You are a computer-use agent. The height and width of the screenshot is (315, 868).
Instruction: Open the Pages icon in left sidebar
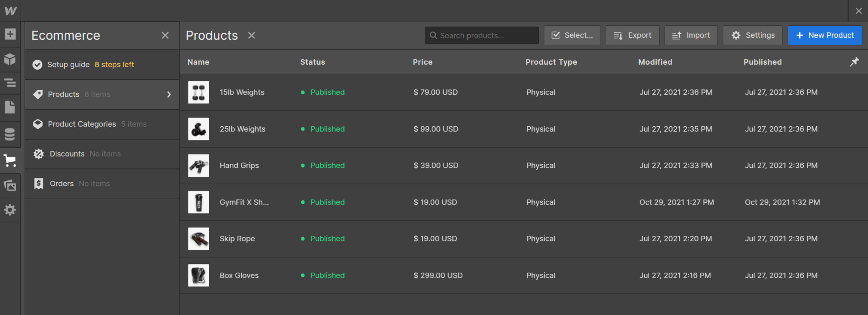[10, 107]
